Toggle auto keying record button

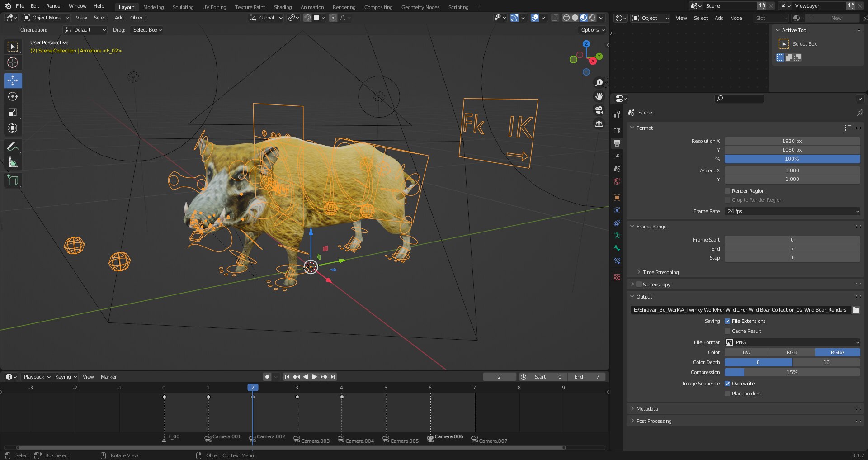[x=267, y=377]
